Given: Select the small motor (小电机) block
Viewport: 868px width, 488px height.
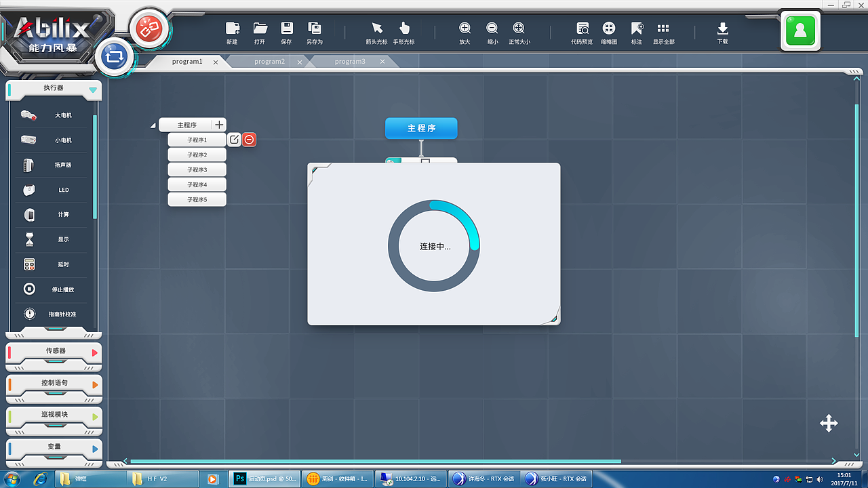Looking at the screenshot, I should (x=53, y=140).
